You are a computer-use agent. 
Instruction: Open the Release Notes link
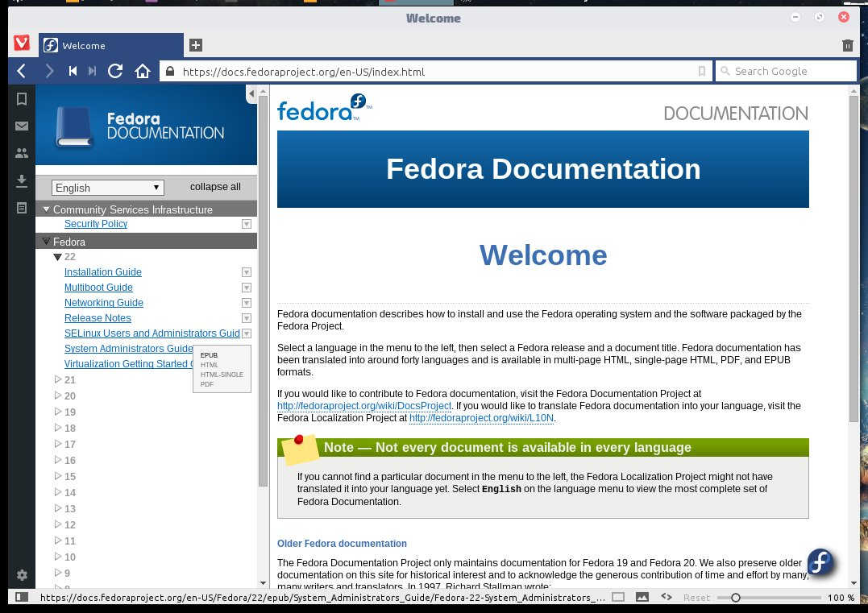click(98, 318)
